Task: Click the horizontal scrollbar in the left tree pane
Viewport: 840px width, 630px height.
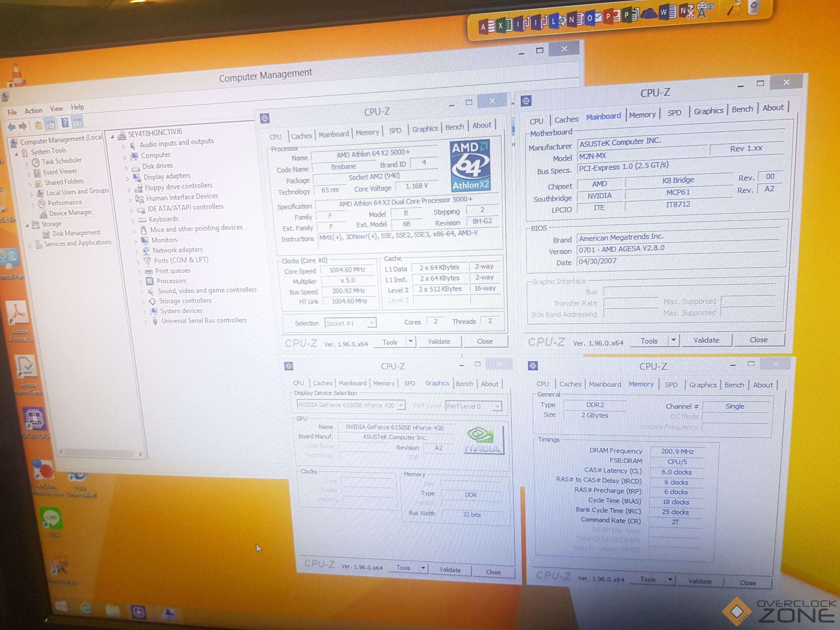Action: click(99, 453)
